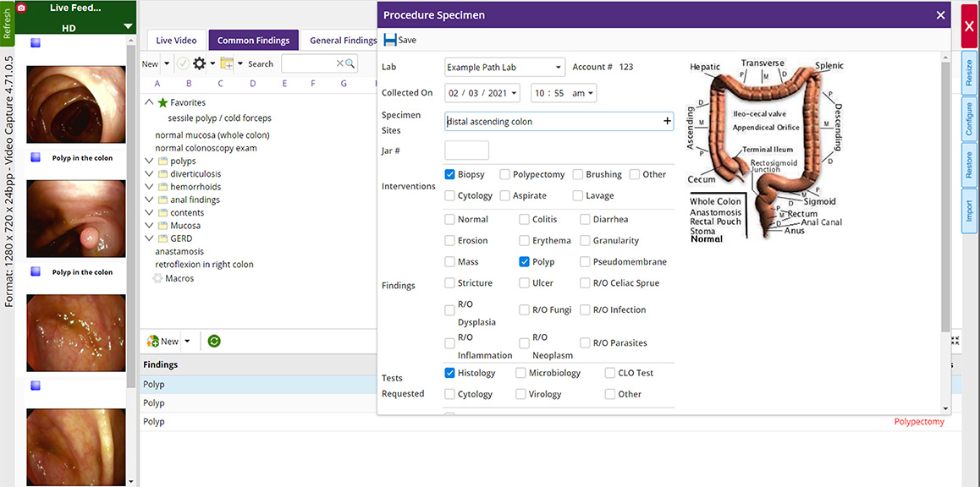This screenshot has height=487, width=980.
Task: Click the add folder icon in findings toolbar
Action: [x=227, y=63]
